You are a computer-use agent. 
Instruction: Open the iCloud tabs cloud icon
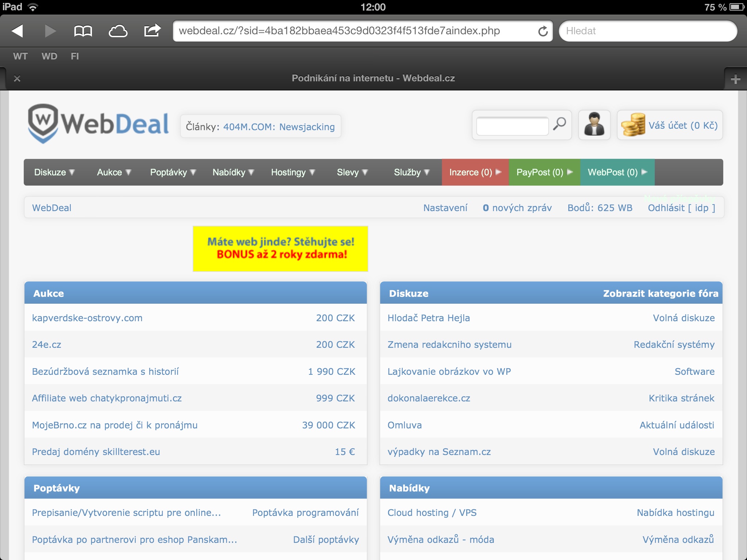[118, 31]
